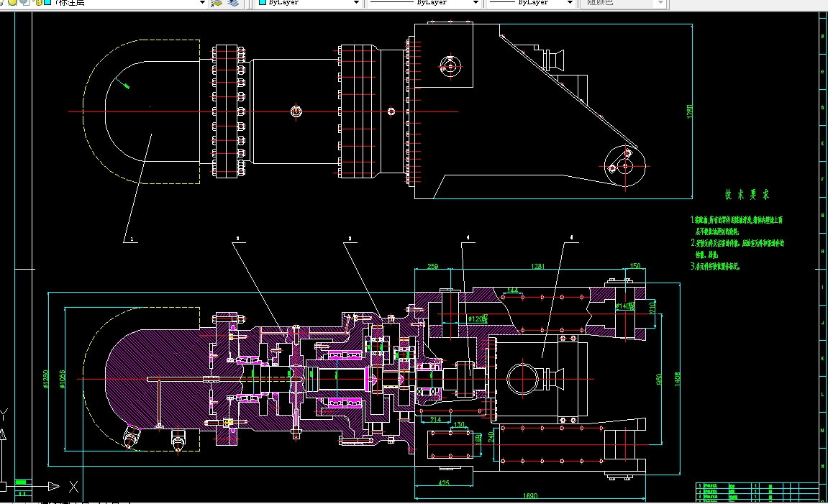This screenshot has height=504, width=828.
Task: Toggle the layer lock padlock icon
Action: (37, 2)
